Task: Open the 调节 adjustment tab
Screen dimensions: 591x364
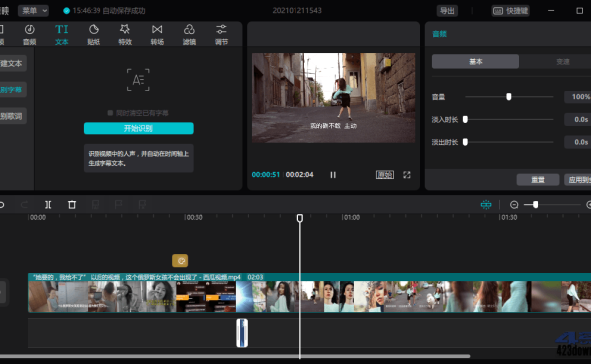Action: pos(221,34)
